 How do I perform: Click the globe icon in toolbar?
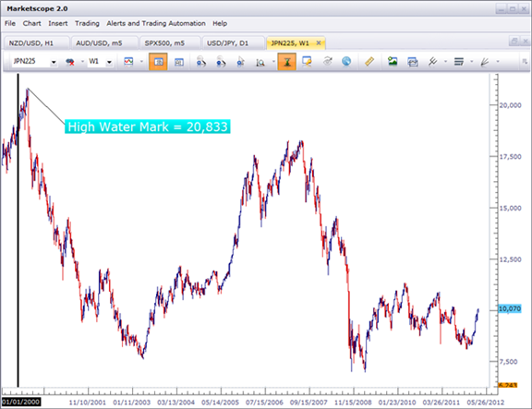(x=346, y=62)
